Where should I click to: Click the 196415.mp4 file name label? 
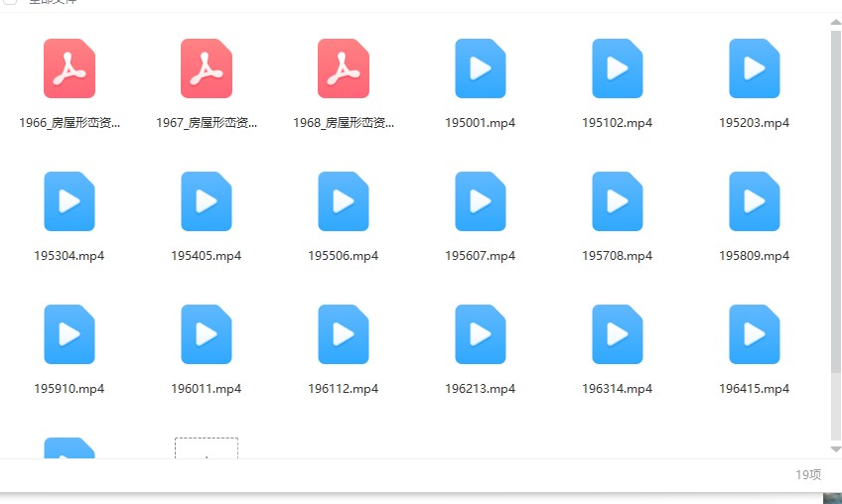point(754,389)
